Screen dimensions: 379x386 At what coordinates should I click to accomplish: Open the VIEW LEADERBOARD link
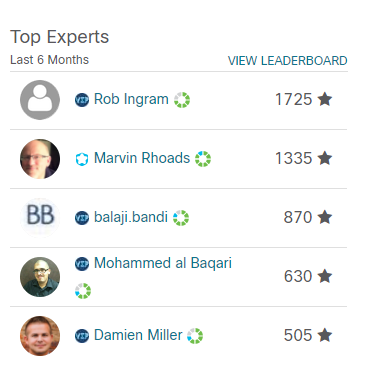point(287,61)
